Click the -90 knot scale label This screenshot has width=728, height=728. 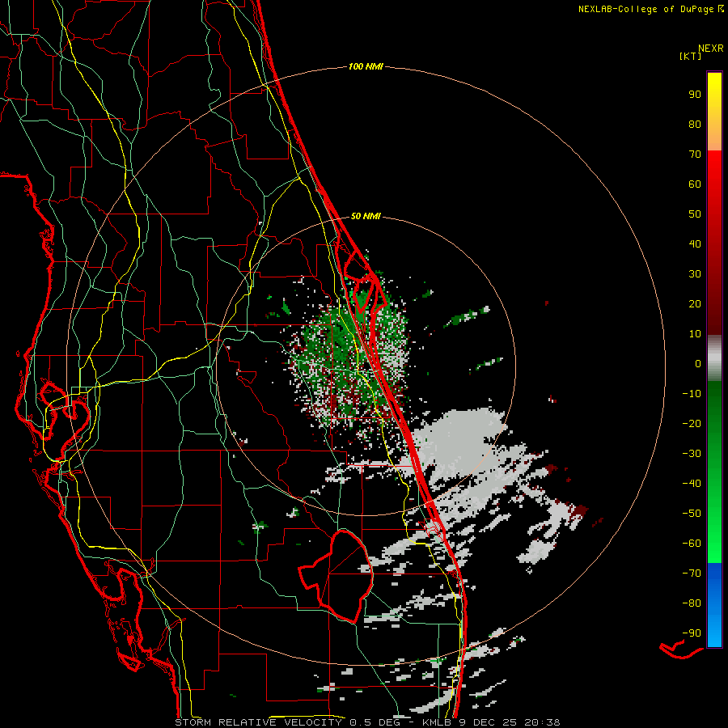[692, 633]
